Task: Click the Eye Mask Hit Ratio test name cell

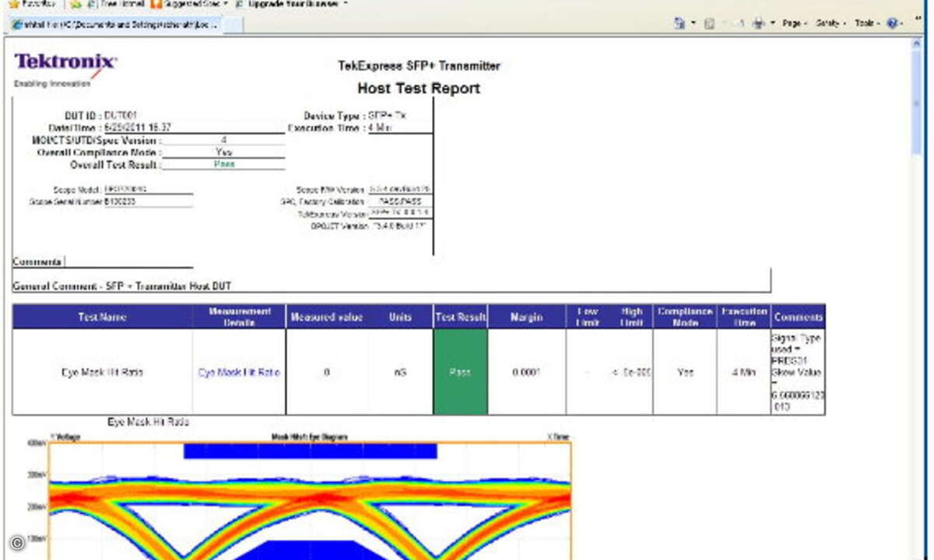Action: tap(102, 373)
